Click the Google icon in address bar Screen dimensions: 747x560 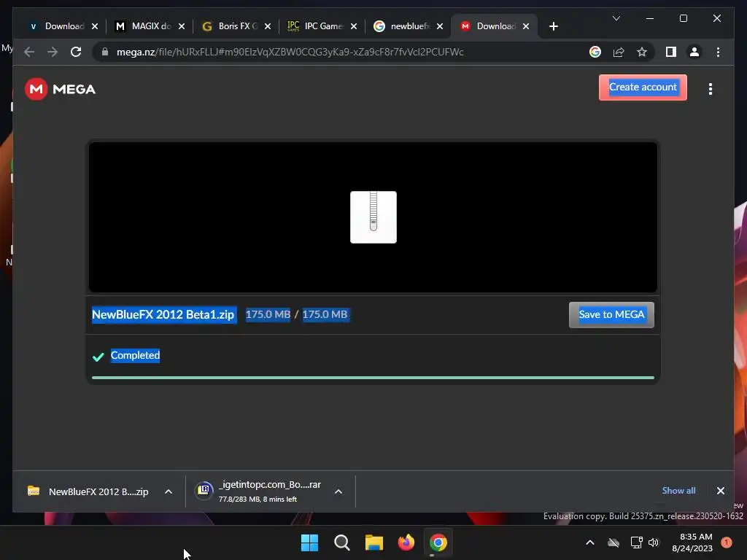click(595, 52)
